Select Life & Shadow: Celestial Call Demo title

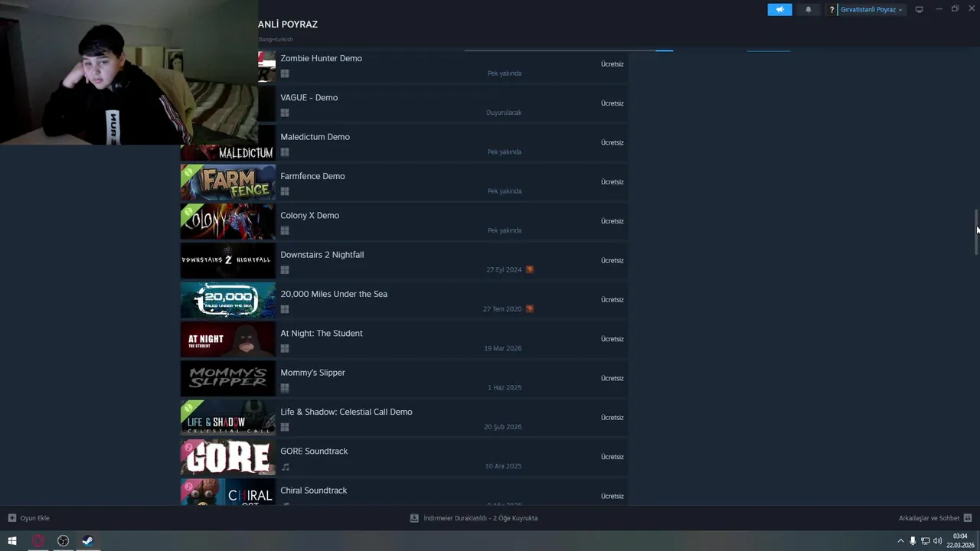pyautogui.click(x=346, y=412)
